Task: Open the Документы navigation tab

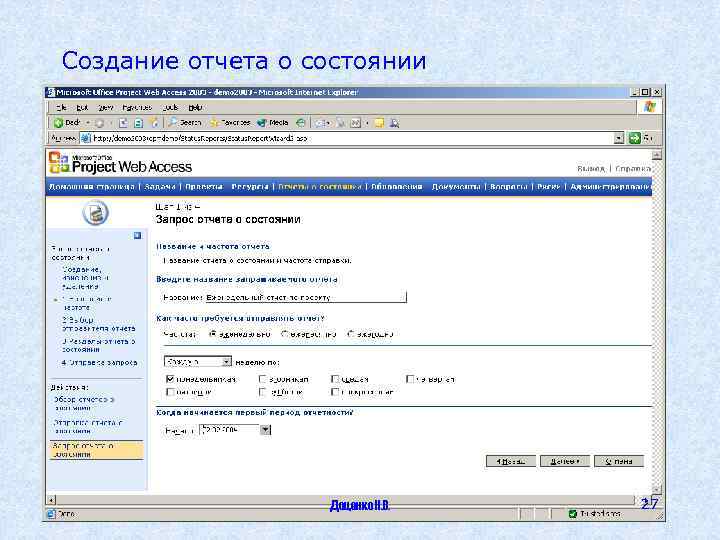Action: tap(456, 186)
